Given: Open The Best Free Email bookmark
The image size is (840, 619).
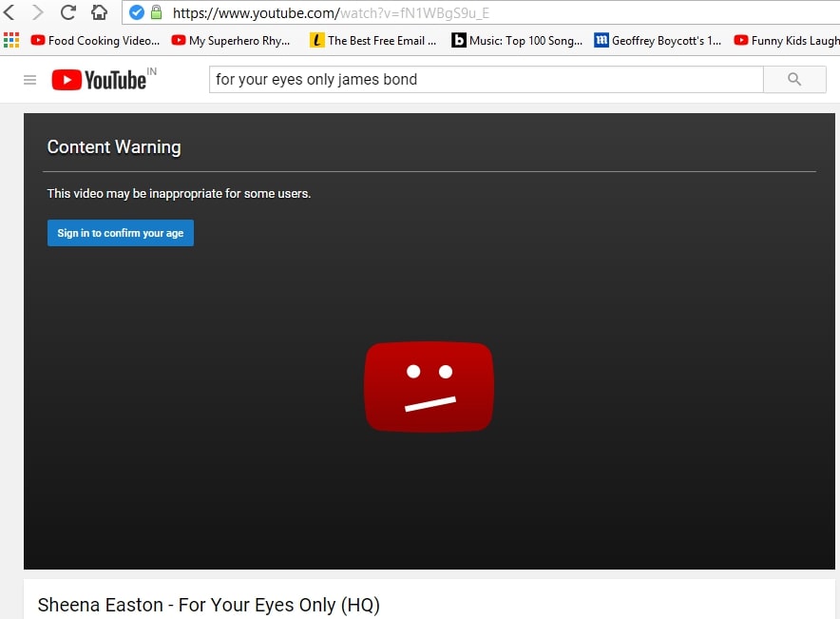Looking at the screenshot, I should [373, 41].
